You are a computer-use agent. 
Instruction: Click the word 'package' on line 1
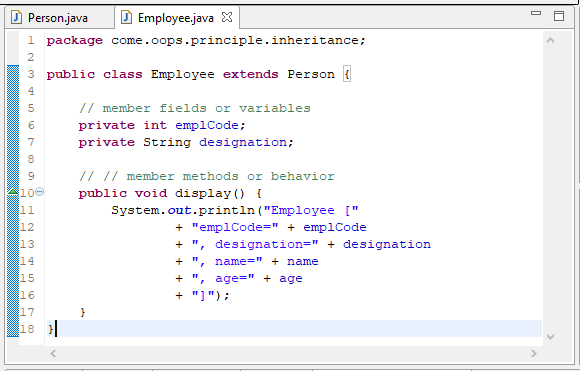coord(75,40)
